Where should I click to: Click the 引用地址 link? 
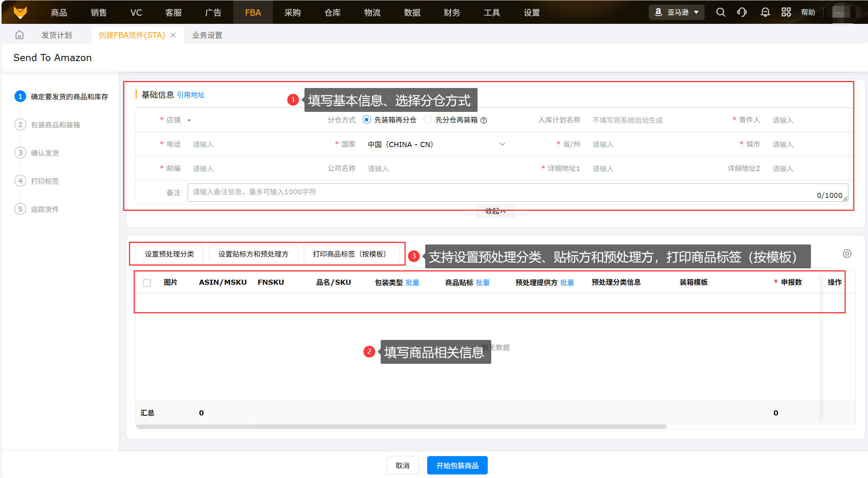coord(191,95)
